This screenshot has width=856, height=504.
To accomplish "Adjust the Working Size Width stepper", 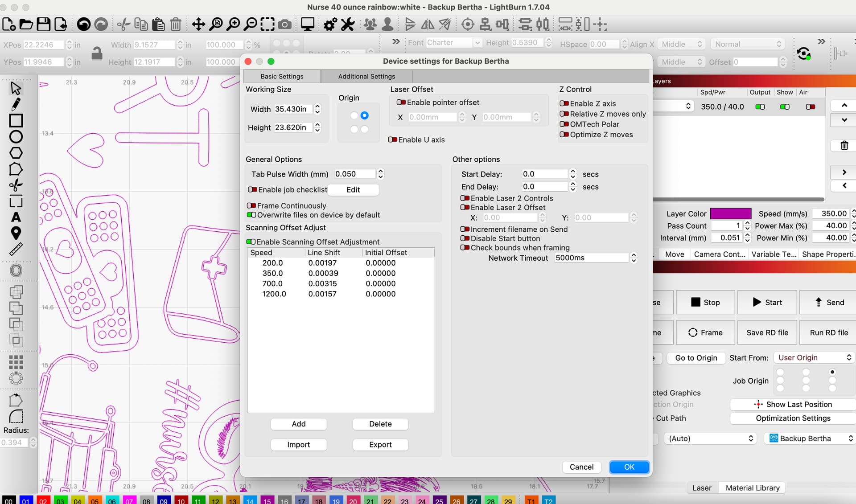I will click(x=317, y=109).
